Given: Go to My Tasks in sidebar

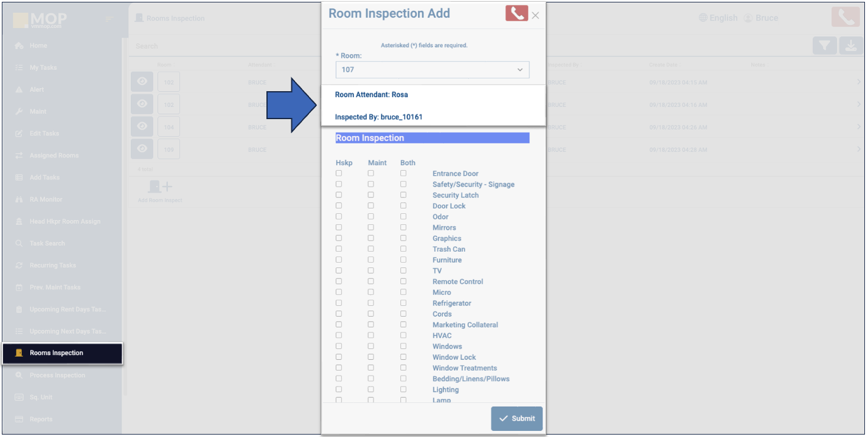Looking at the screenshot, I should pyautogui.click(x=43, y=67).
